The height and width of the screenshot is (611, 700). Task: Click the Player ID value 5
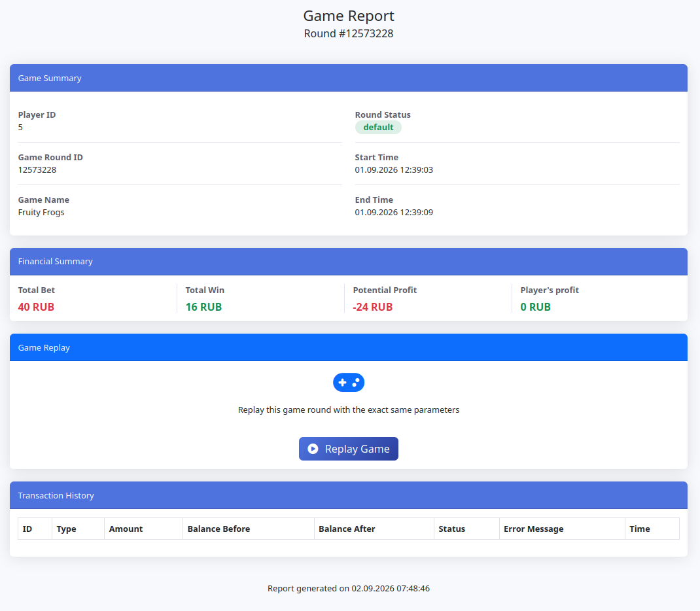(x=20, y=127)
